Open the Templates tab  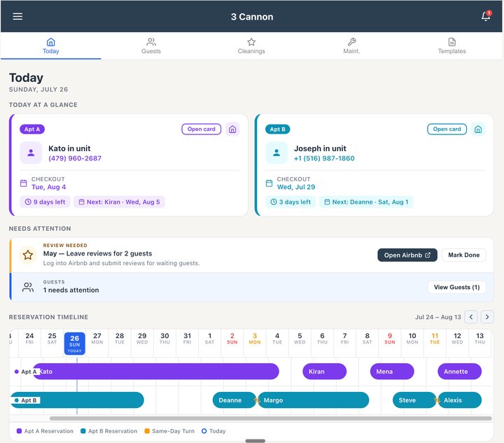452,46
